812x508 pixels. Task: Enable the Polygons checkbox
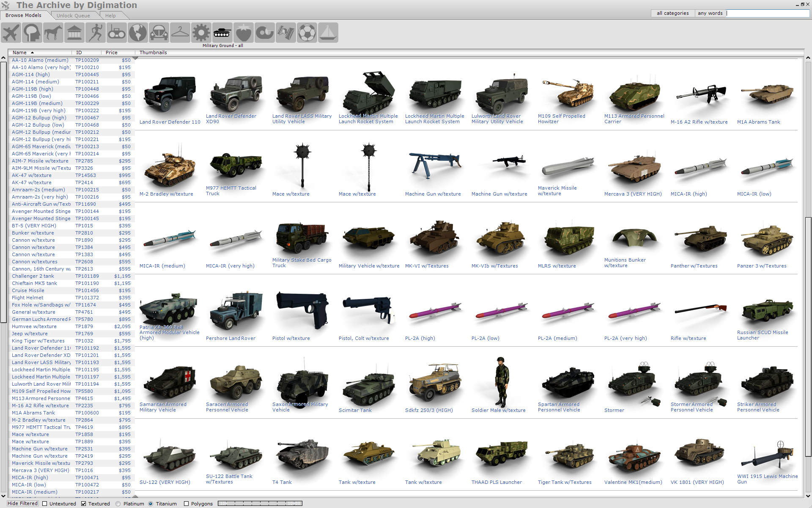(x=186, y=504)
